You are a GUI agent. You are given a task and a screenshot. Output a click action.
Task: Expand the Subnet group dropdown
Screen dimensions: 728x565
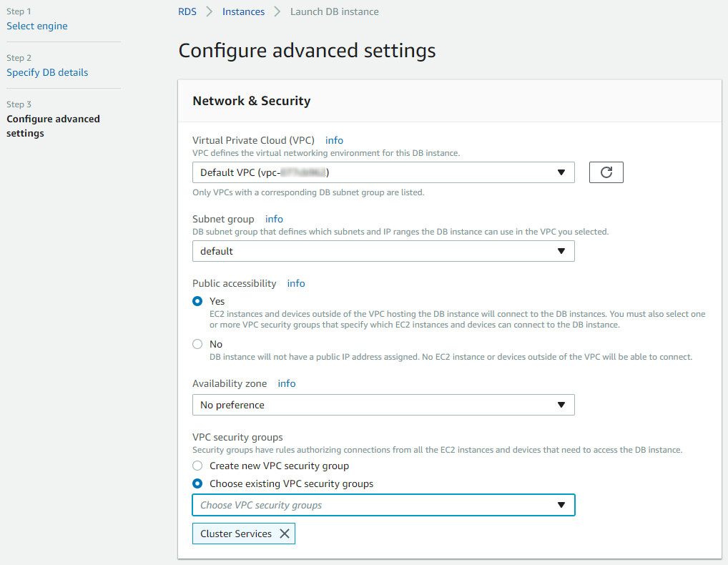click(x=383, y=251)
